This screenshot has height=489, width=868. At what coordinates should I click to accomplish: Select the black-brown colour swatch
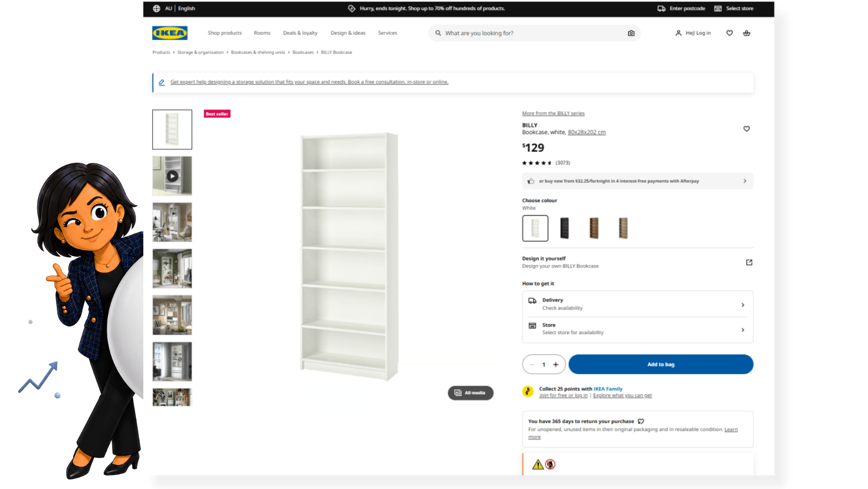pos(565,228)
